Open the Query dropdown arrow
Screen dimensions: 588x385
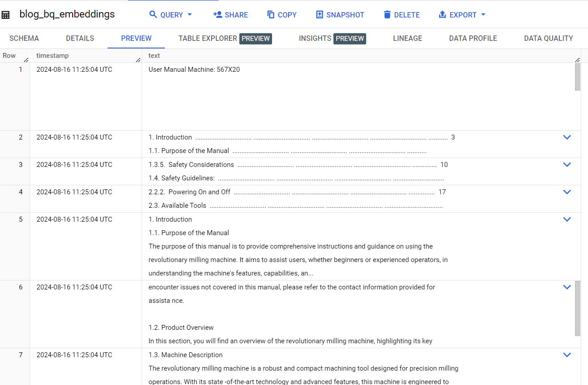190,14
